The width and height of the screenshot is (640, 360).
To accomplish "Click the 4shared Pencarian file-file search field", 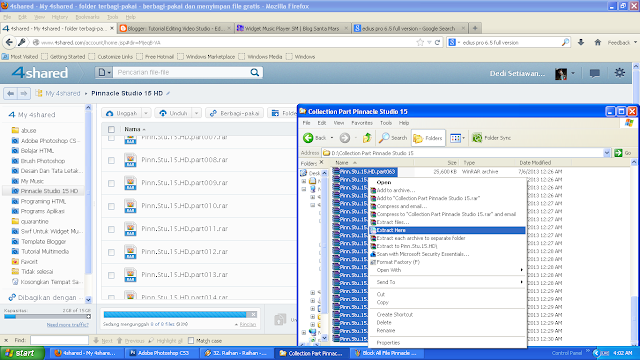I will pyautogui.click(x=182, y=72).
